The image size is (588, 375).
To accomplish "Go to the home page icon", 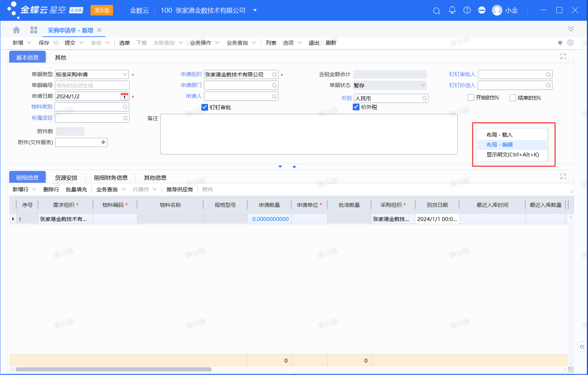I will (16, 30).
